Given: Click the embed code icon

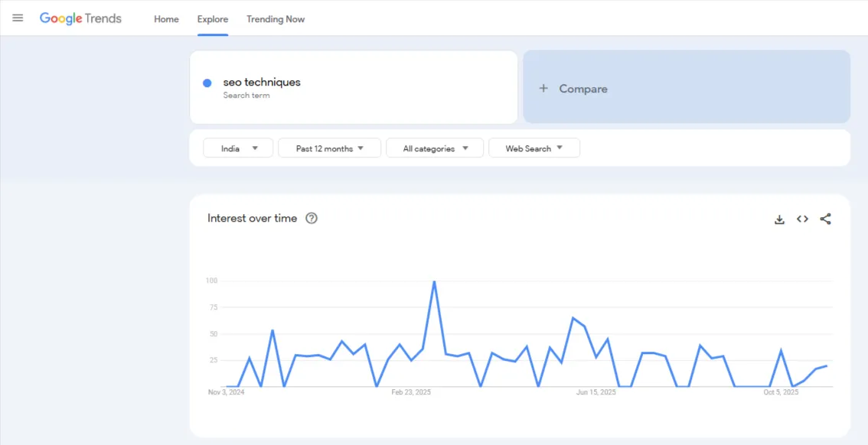Looking at the screenshot, I should (x=802, y=219).
